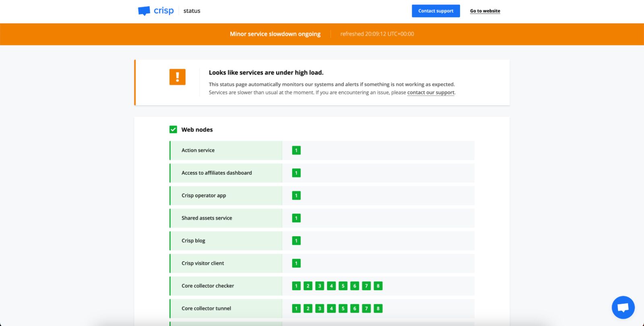This screenshot has height=326, width=644.
Task: Click node 1 of Core collector tunnel
Action: pyautogui.click(x=296, y=308)
